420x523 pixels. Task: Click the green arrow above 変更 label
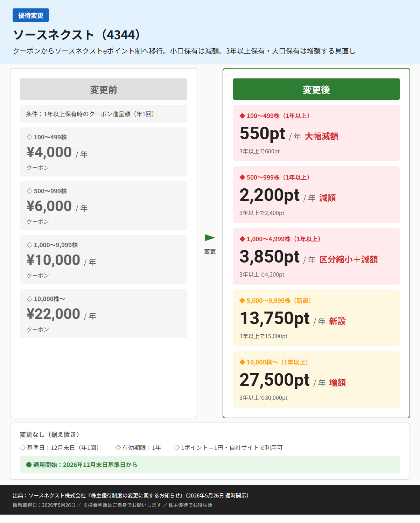tap(210, 238)
